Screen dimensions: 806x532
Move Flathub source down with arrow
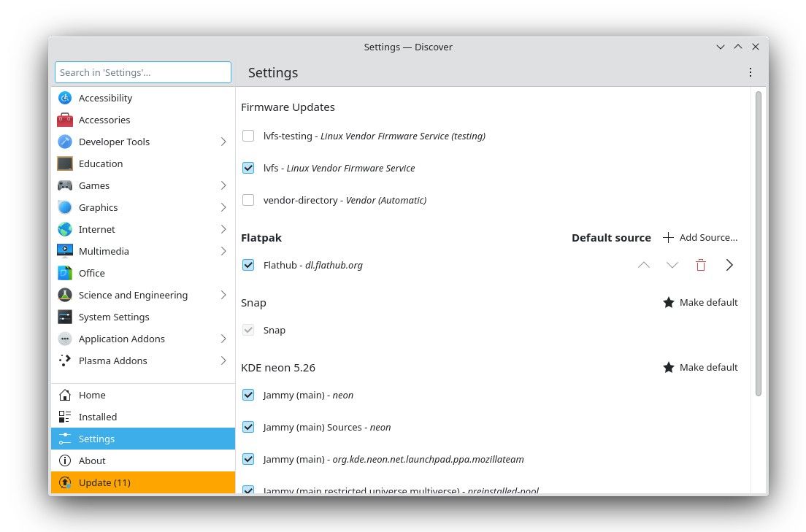(672, 265)
